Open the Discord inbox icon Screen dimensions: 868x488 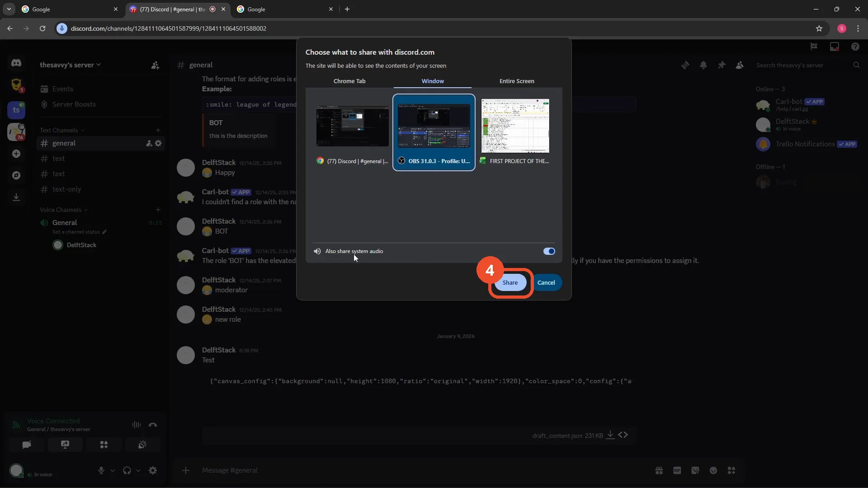[x=835, y=47]
